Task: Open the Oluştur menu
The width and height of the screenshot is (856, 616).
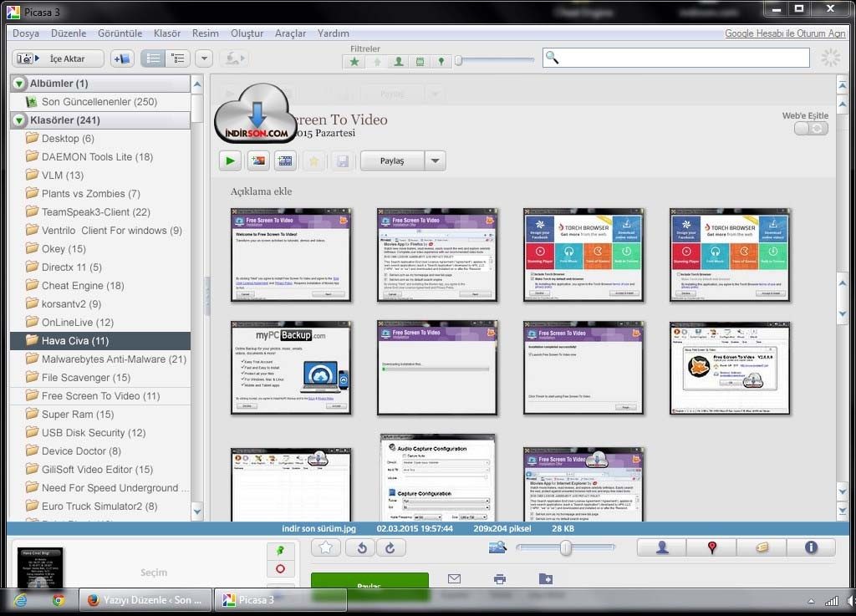Action: 247,33
